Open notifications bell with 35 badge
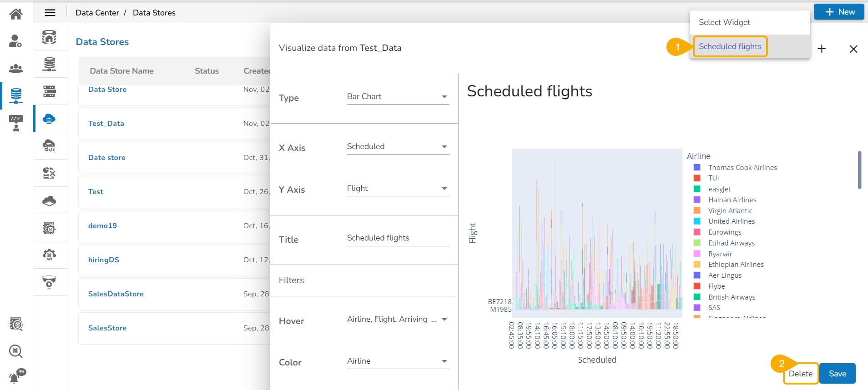Viewport: 868px width, 390px height. click(17, 377)
